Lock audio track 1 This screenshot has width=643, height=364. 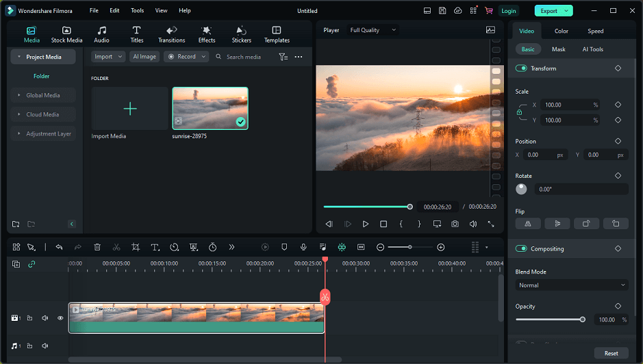point(30,346)
